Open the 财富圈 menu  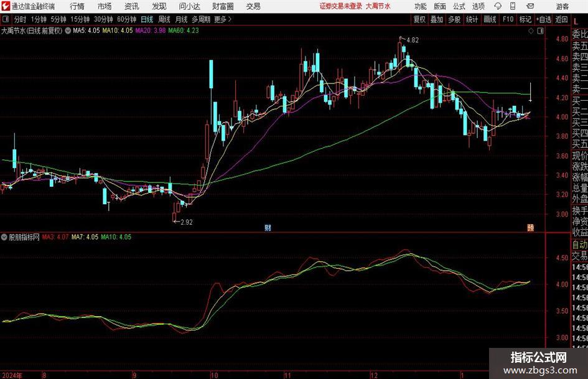pyautogui.click(x=223, y=6)
